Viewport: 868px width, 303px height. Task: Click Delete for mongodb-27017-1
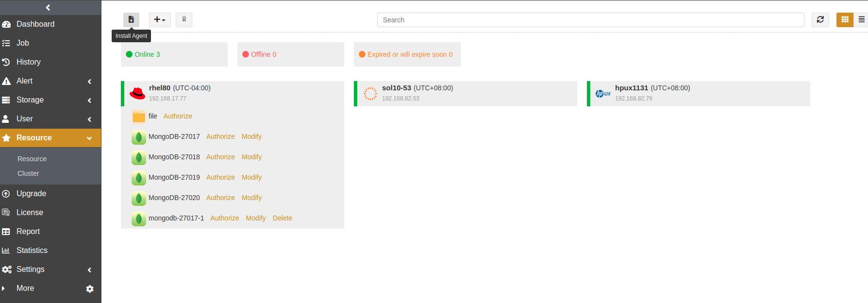tap(282, 219)
